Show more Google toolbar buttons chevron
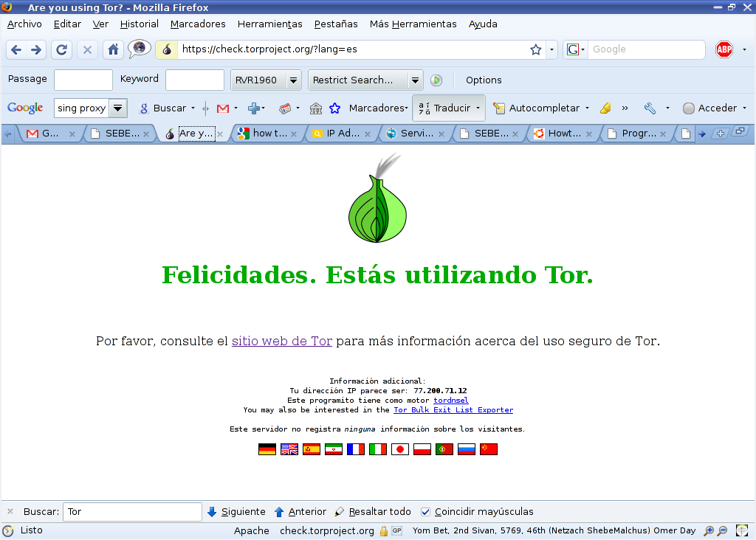Viewport: 756px width, 540px height. click(625, 108)
